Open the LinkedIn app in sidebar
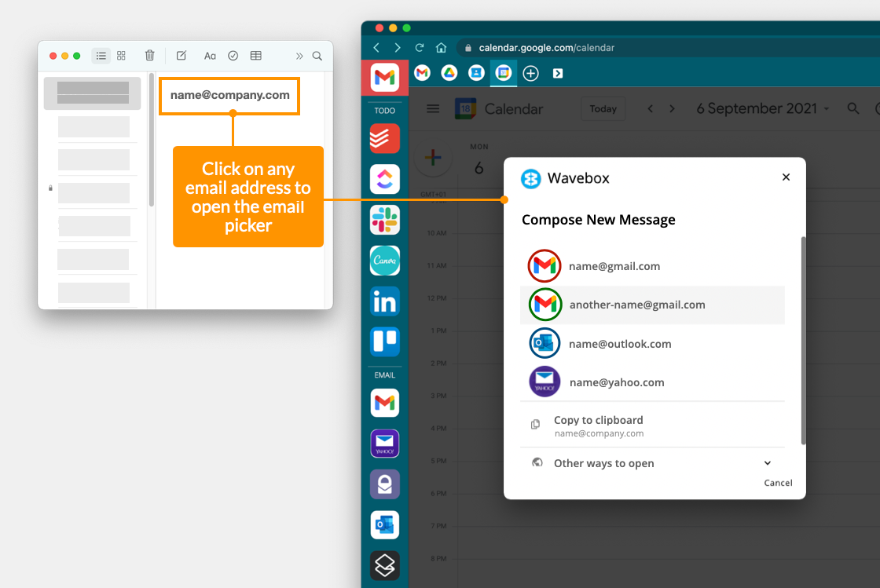The height and width of the screenshot is (588, 880). (x=384, y=301)
